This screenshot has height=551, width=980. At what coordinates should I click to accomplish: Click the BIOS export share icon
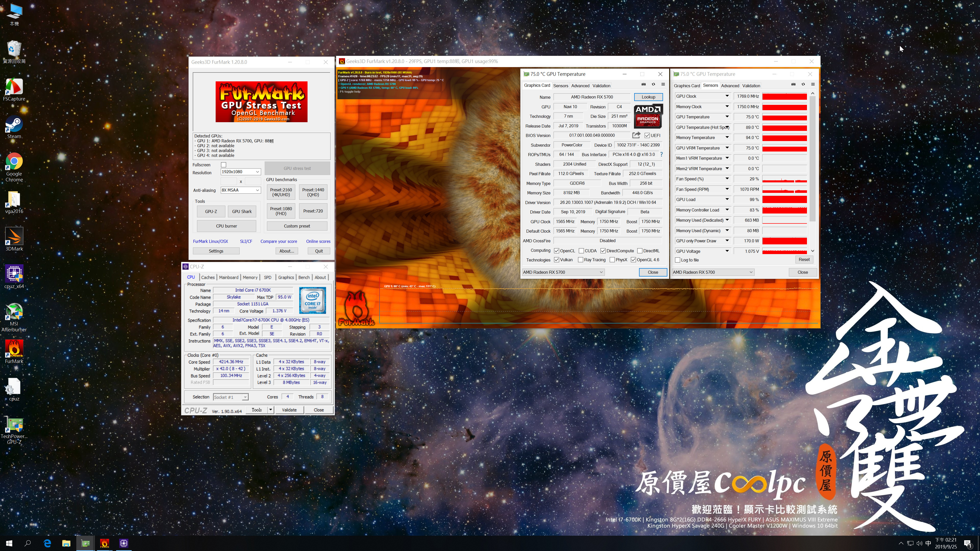[636, 135]
